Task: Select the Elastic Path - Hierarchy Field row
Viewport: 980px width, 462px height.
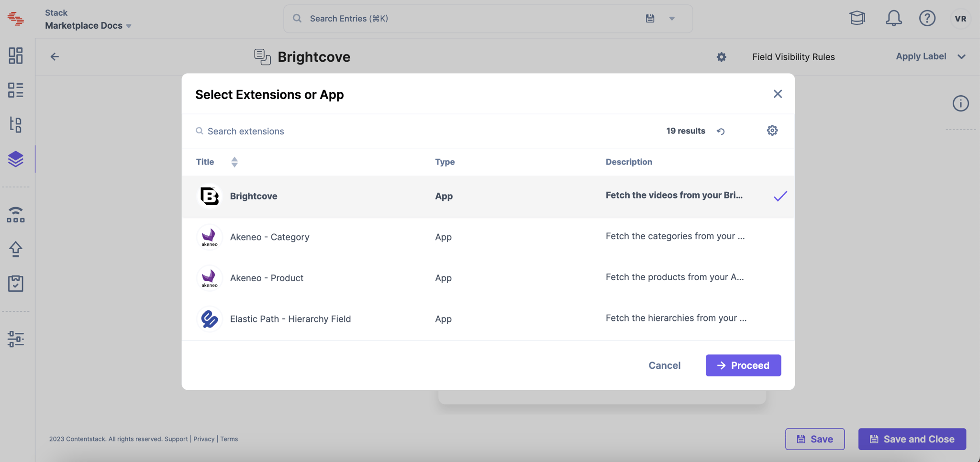Action: point(488,319)
